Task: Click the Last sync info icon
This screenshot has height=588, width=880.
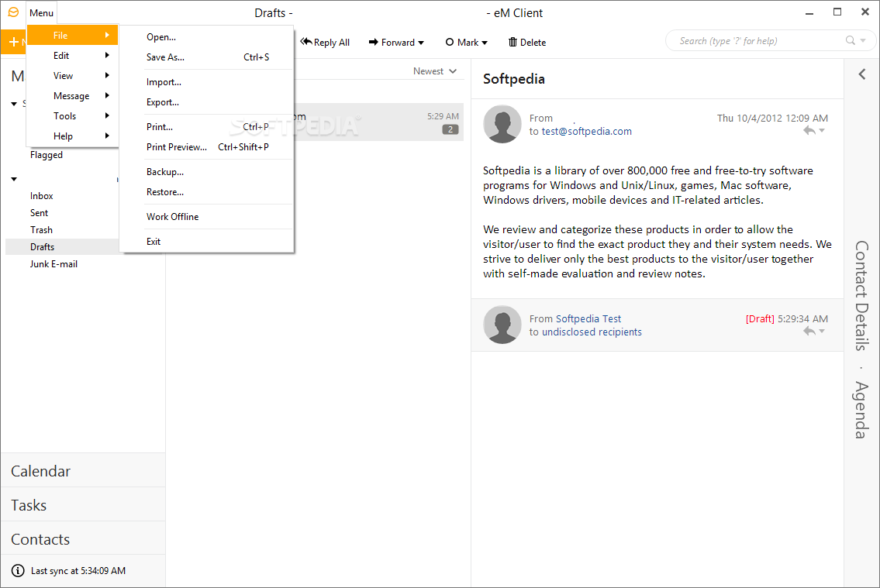Action: click(x=18, y=571)
